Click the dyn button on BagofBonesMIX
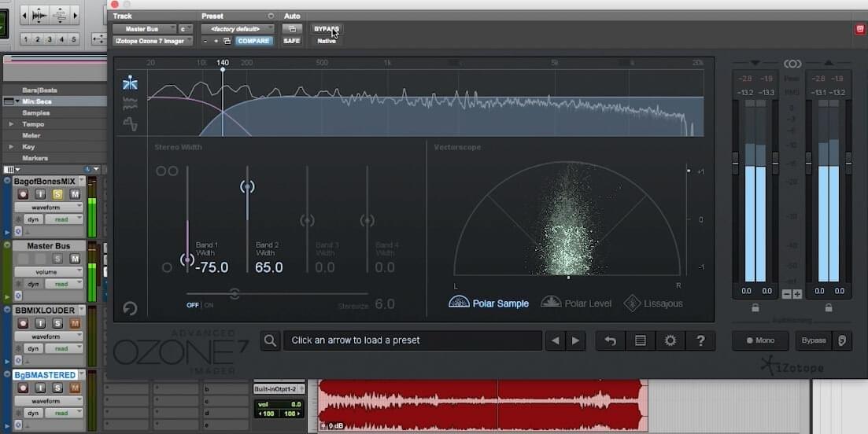The image size is (868, 434). [33, 219]
